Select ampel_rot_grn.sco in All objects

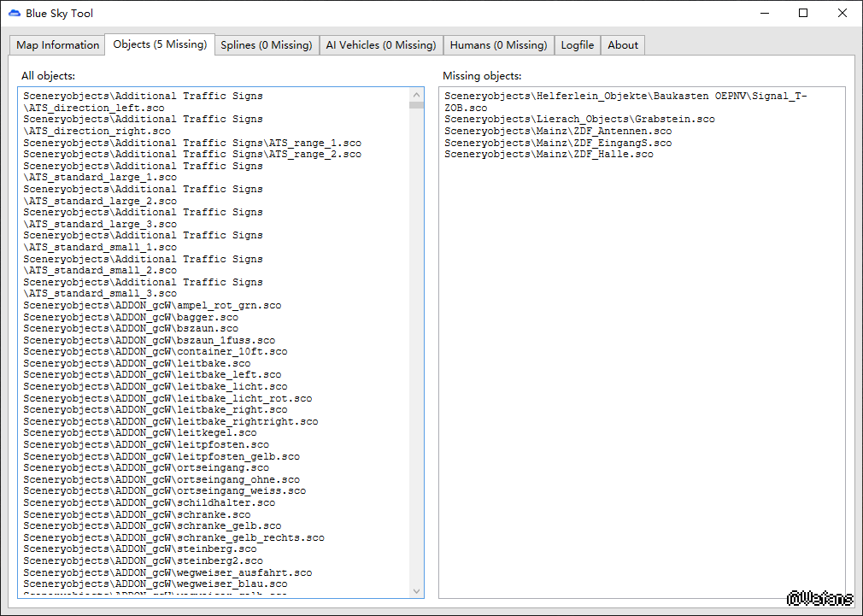[x=152, y=305]
